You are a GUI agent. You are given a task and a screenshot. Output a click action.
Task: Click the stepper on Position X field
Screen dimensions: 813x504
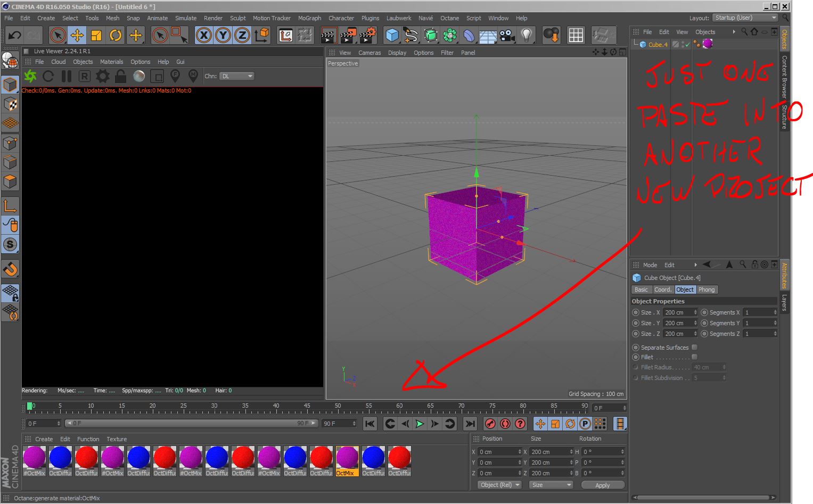pos(520,452)
